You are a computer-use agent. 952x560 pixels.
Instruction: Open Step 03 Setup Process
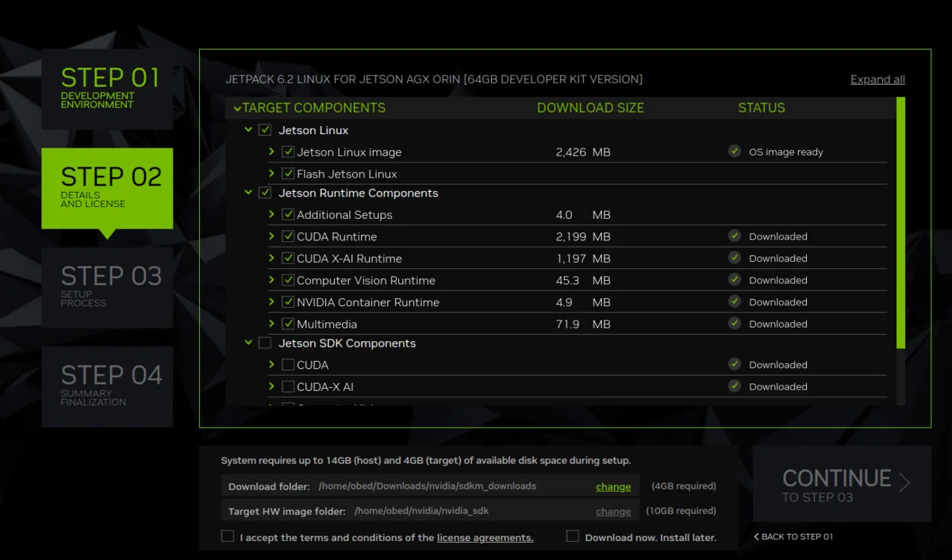coord(107,288)
